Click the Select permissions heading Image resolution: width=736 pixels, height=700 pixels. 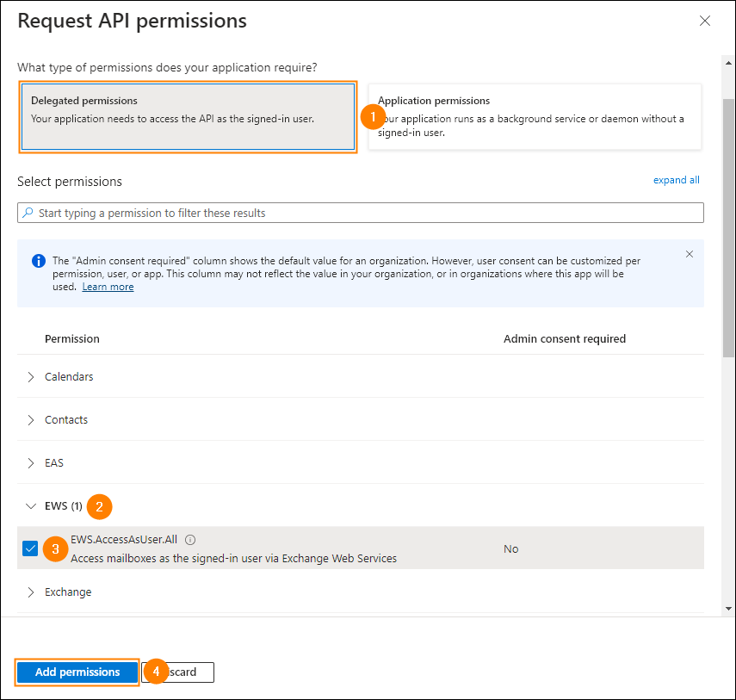click(x=70, y=181)
